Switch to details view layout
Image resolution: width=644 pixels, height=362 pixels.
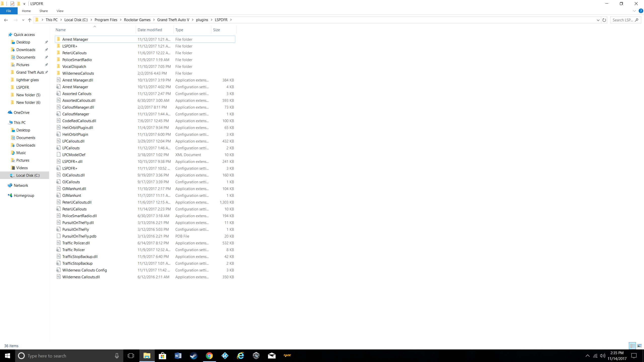(632, 346)
